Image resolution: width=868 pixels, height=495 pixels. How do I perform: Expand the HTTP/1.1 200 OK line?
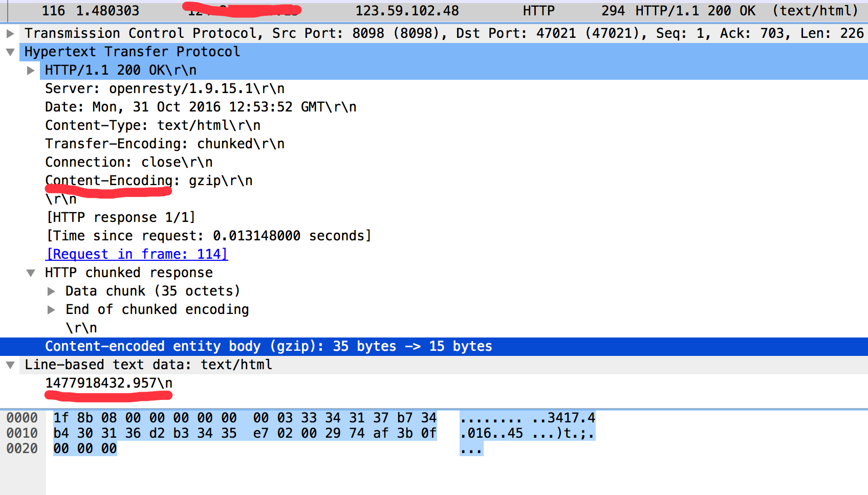[x=31, y=71]
